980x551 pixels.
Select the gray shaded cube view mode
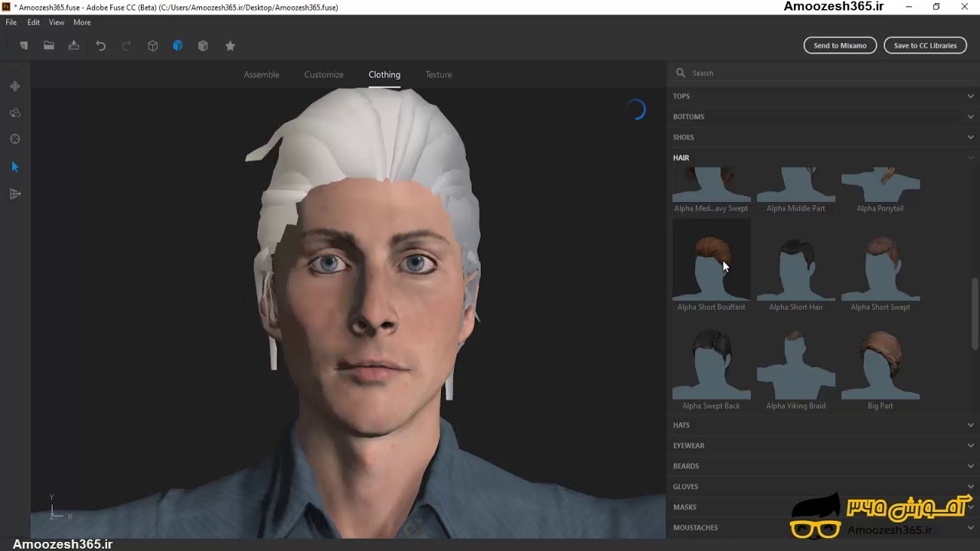[x=203, y=46]
